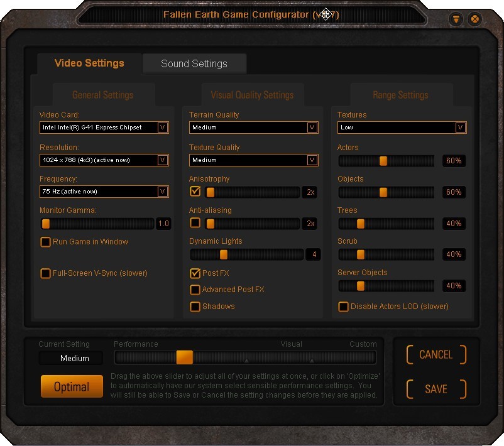Click the Range Settings heading
Image resolution: width=504 pixels, height=446 pixels.
tap(400, 95)
